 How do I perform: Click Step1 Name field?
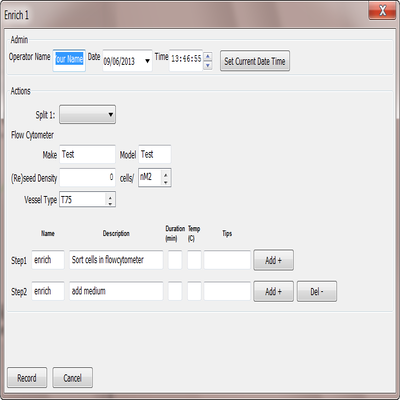[x=48, y=260]
